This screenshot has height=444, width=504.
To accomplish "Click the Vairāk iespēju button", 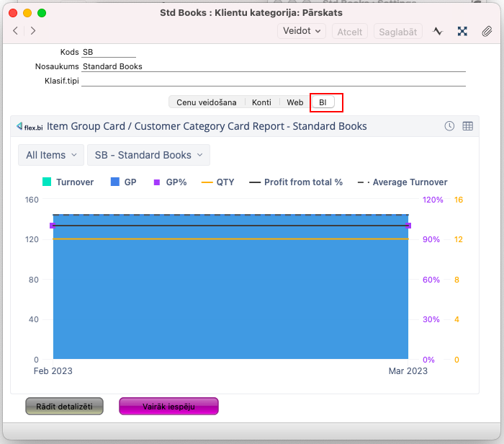I will click(168, 407).
